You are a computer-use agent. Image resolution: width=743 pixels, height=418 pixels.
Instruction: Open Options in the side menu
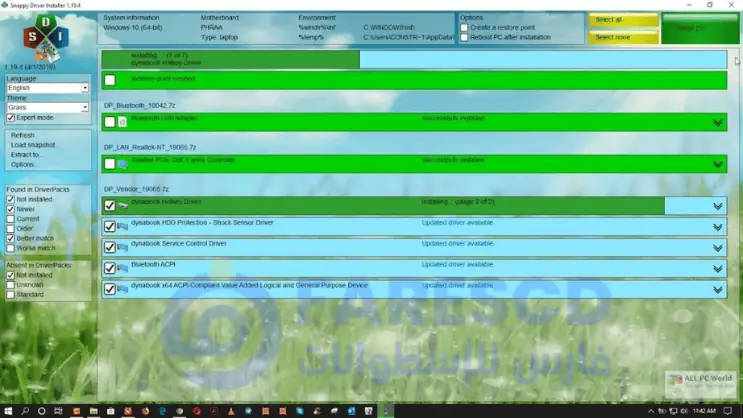click(x=23, y=164)
